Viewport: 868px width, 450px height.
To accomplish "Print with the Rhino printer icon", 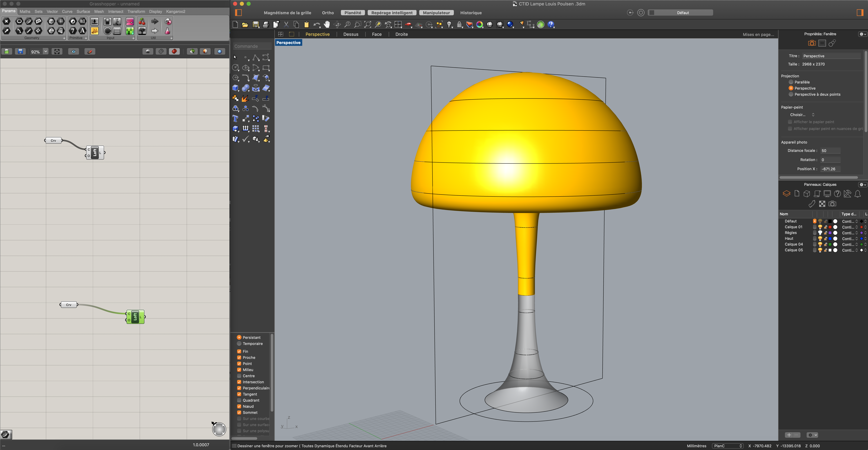I will (266, 24).
